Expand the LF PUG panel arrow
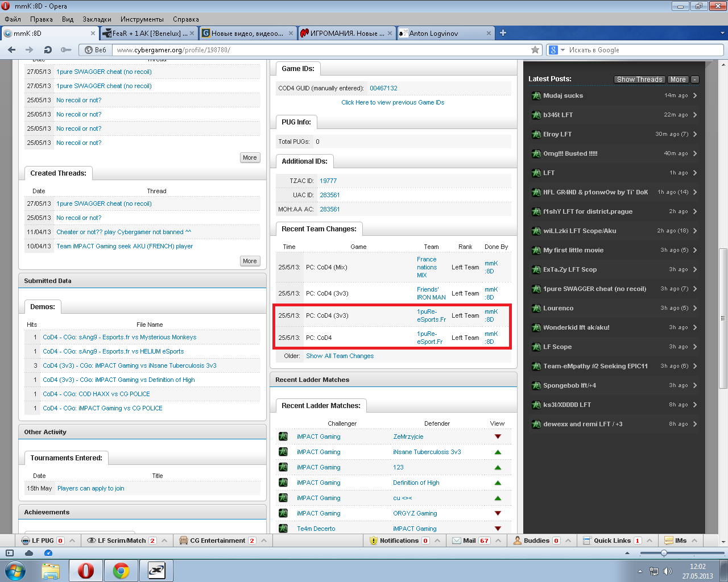The height and width of the screenshot is (582, 728). [x=72, y=541]
